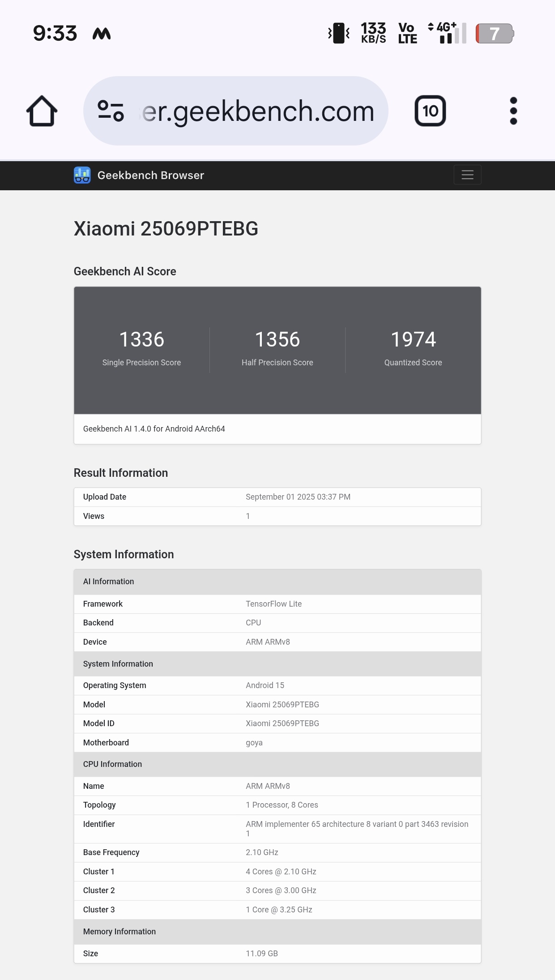Viewport: 555px width, 980px height.
Task: Tap the 4G+ signal strength icon
Action: tap(447, 34)
